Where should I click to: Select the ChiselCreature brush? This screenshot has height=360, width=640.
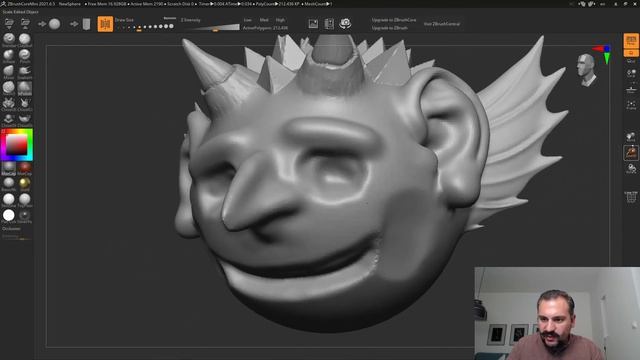24,103
